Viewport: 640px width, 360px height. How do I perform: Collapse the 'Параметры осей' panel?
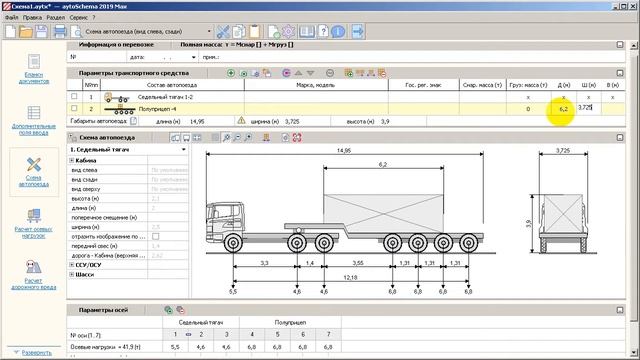620,310
